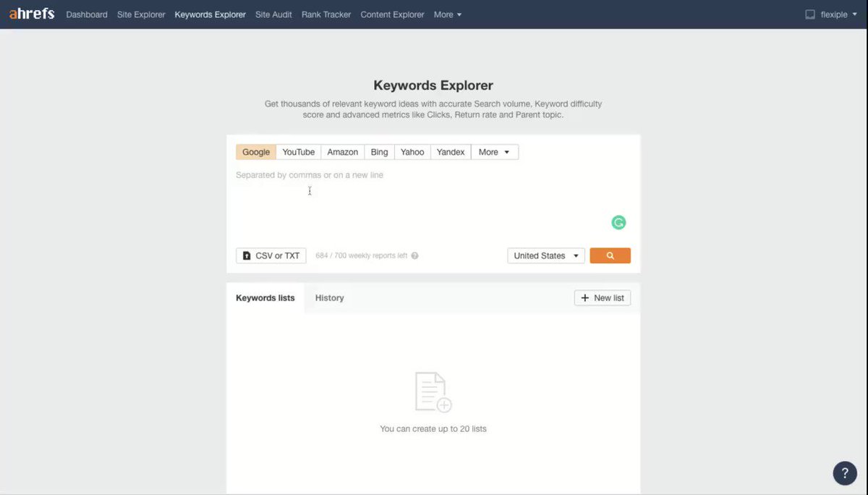Click the orange search magnifier button
Screen dimensions: 868x495
pos(610,255)
